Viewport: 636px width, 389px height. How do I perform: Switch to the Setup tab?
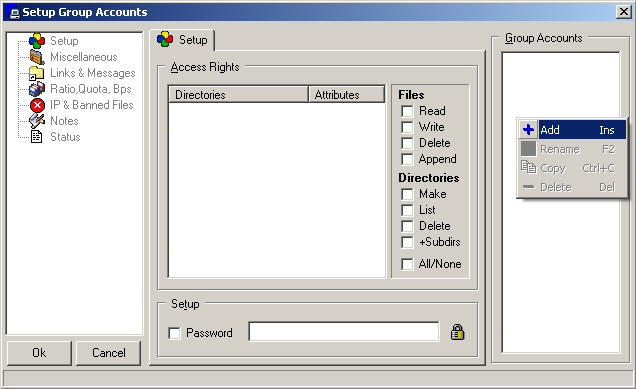(x=183, y=40)
